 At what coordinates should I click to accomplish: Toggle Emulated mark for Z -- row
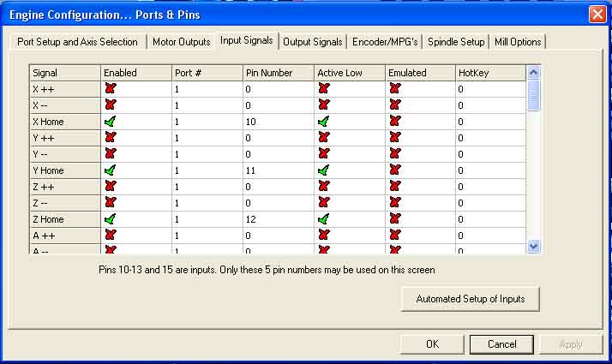coord(395,202)
